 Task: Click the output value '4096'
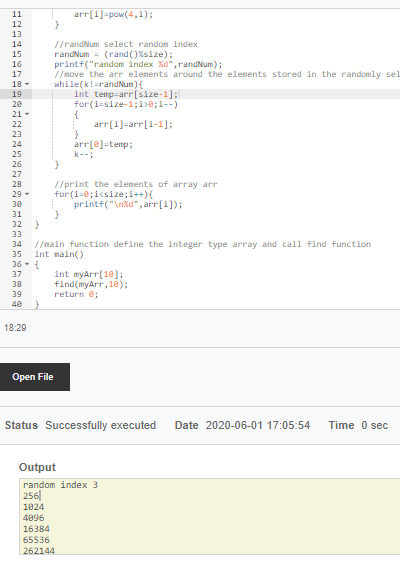(x=33, y=518)
